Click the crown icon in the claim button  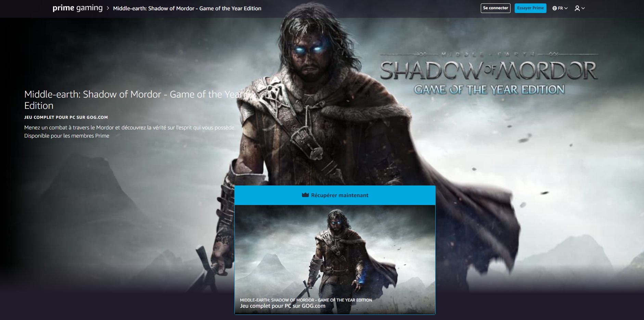(x=305, y=195)
